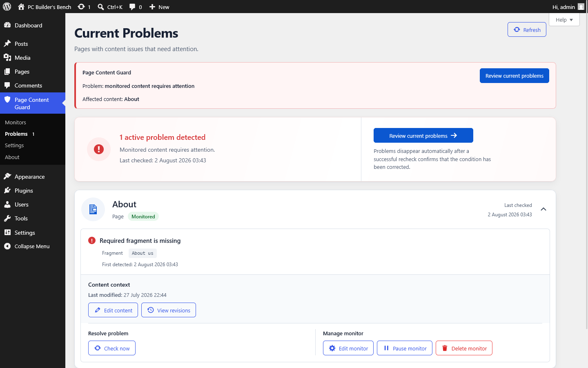The image size is (588, 368).
Task: Open Plugins in sidebar
Action: (x=33, y=191)
